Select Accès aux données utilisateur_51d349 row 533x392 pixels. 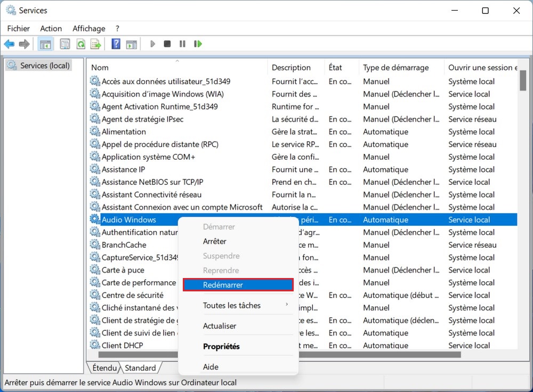303,81
